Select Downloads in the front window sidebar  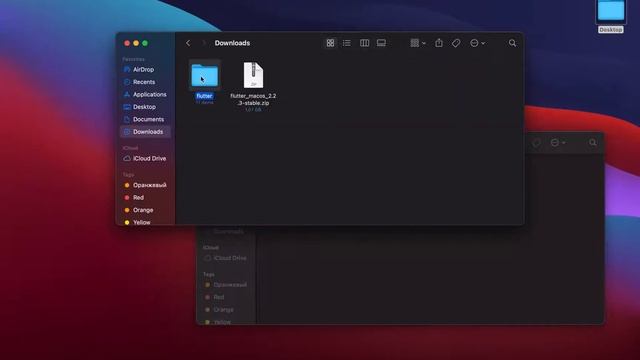coord(145,132)
